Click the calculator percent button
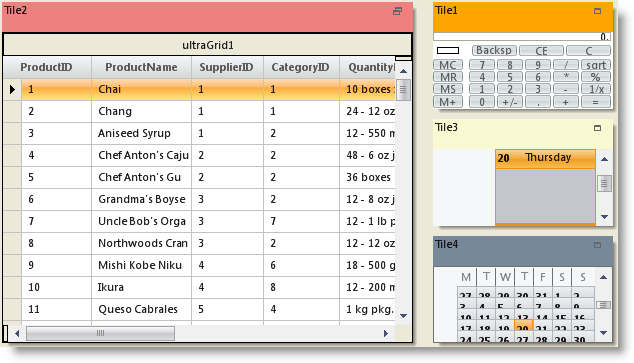634x363 pixels. point(596,77)
